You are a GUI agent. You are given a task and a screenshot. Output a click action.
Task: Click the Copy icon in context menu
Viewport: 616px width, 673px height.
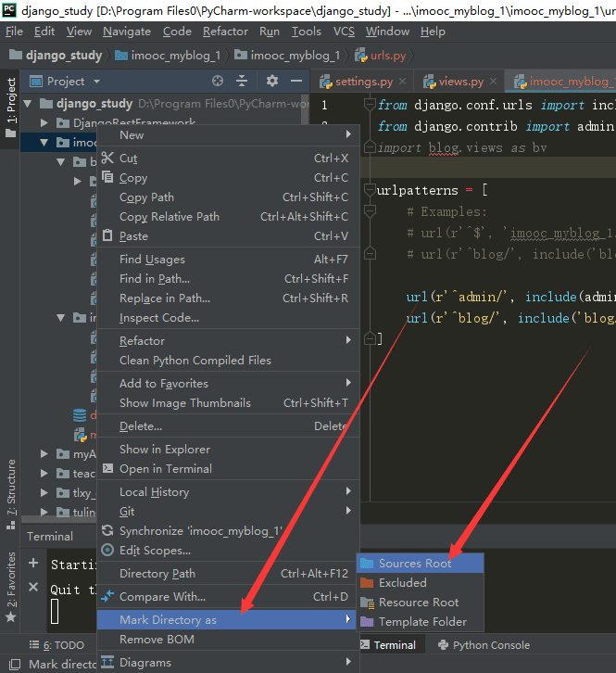107,177
